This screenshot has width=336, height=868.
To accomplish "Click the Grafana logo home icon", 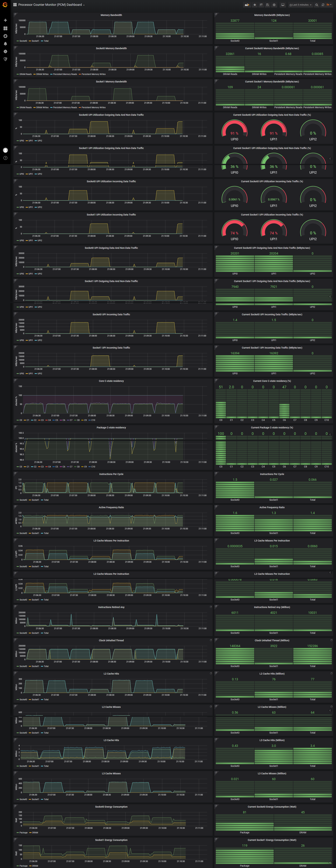I will [5, 5].
